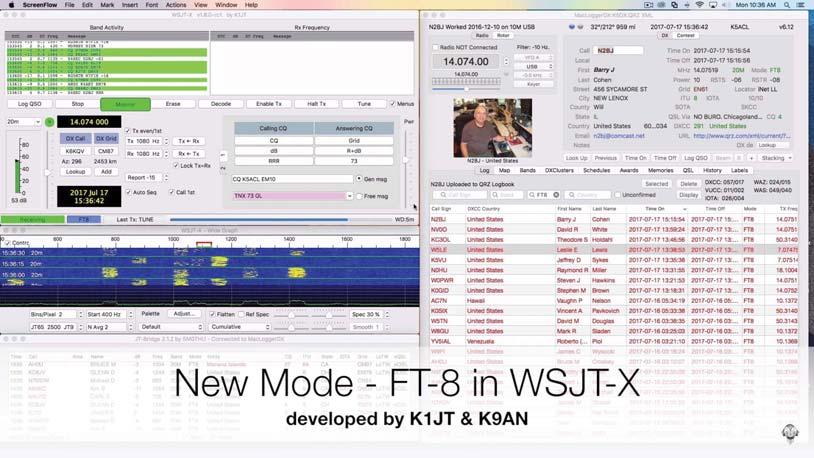The image size is (814, 458).
Task: Click the Tx ← Rx button
Action: coord(189,141)
